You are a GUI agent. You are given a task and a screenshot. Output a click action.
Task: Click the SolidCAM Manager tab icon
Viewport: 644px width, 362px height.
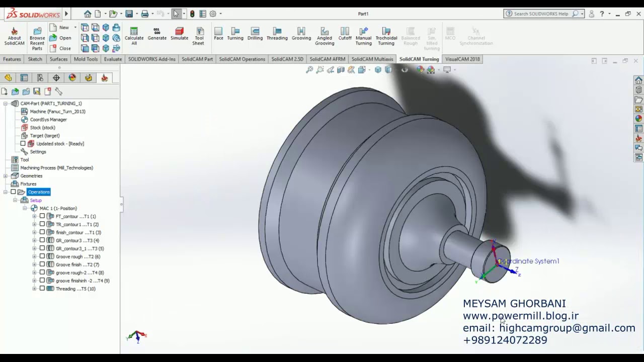click(105, 78)
